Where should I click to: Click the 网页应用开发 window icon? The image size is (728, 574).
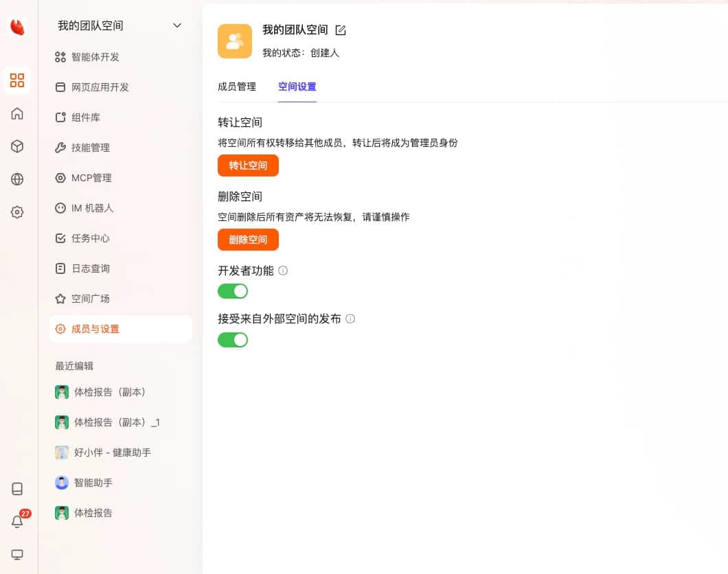[60, 87]
